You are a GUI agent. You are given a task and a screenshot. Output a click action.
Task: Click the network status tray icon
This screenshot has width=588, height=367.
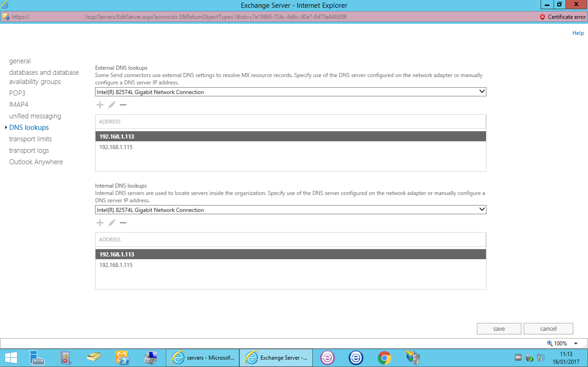[541, 358]
